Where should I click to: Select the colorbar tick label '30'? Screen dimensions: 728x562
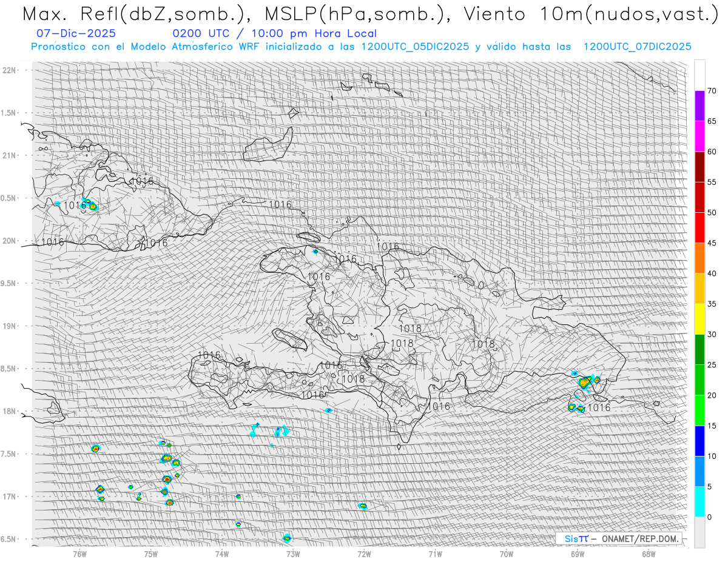[x=712, y=334]
